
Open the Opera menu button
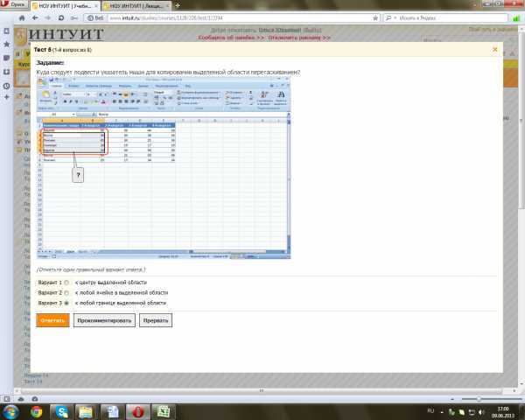tap(13, 4)
